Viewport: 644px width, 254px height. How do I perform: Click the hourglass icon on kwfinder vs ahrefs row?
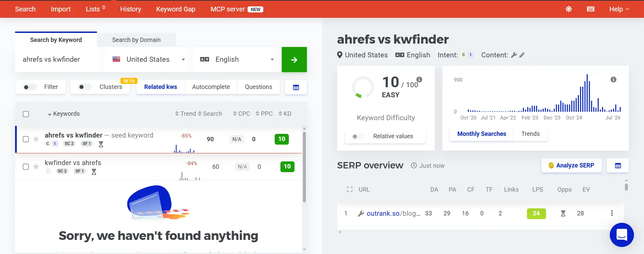pyautogui.click(x=94, y=171)
